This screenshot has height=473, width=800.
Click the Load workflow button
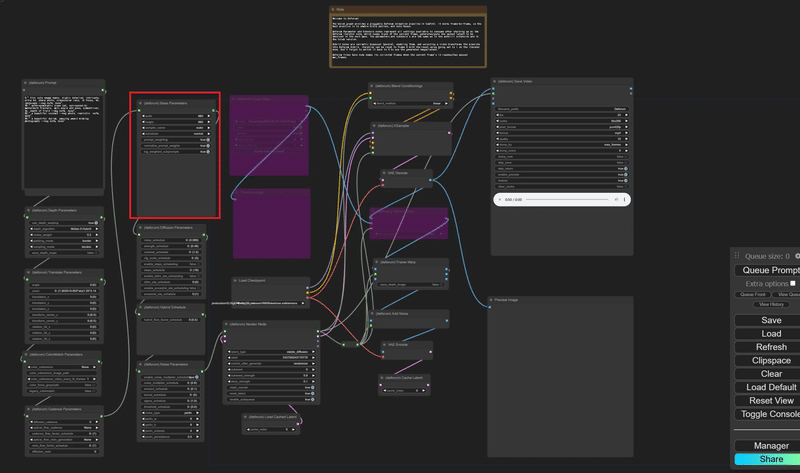pos(768,334)
